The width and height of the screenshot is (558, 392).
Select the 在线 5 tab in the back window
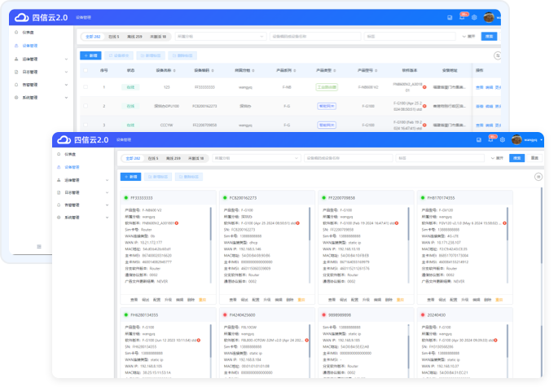[x=114, y=37]
